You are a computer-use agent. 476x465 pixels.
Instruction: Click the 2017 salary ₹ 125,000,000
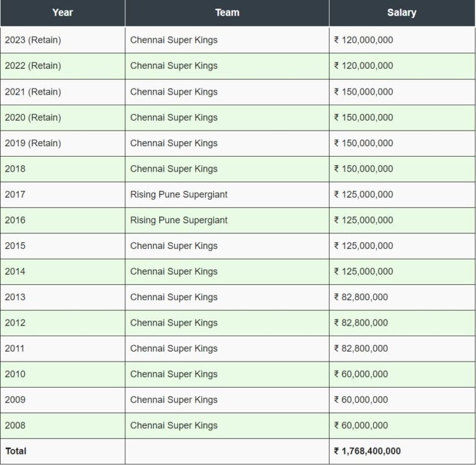point(364,194)
